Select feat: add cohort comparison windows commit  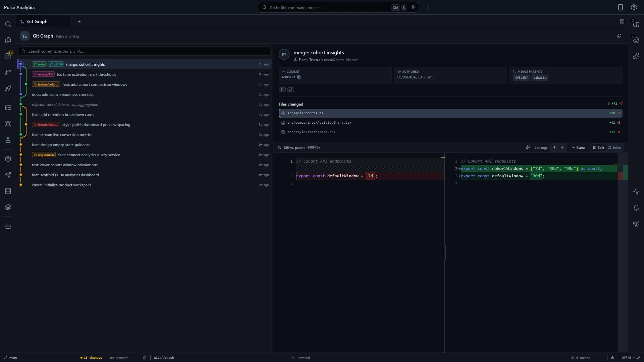[x=145, y=84]
